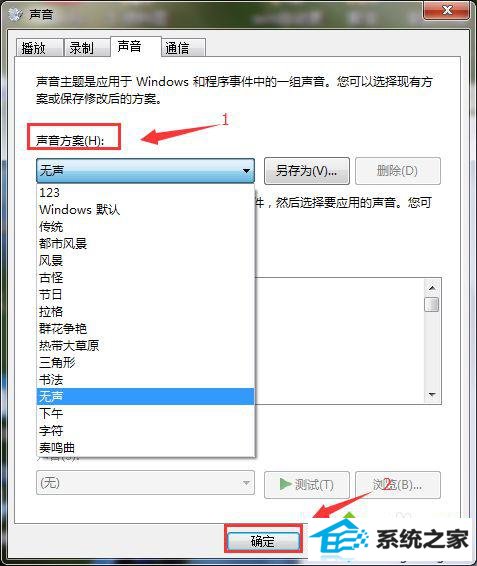This screenshot has height=566, width=477.
Task: Pick the 奏鸣曲 sound scheme
Action: 146,448
